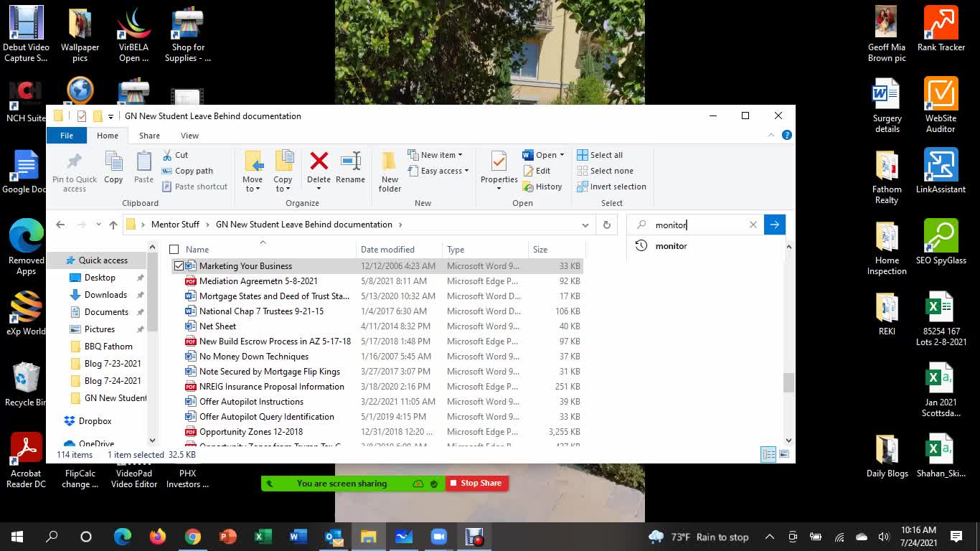Open the Easy access dropdown
Screen dimensions: 980x551
pyautogui.click(x=438, y=171)
